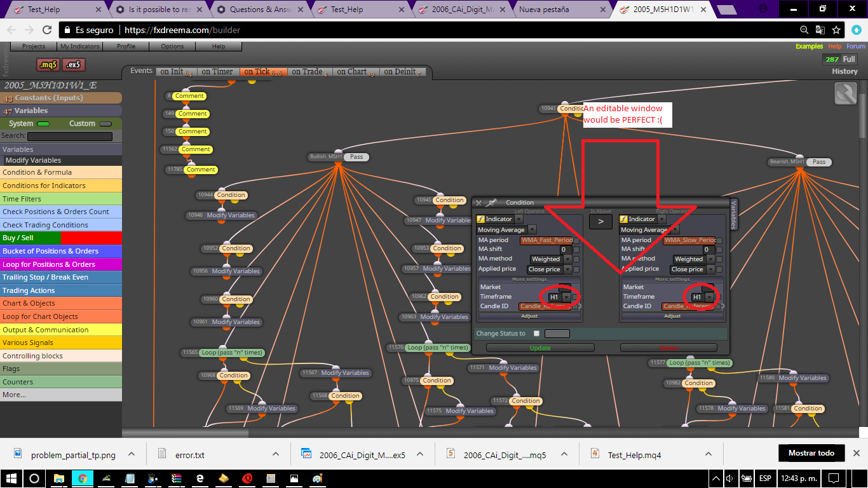The image size is (868, 488).
Task: Open the Examples link
Action: click(809, 46)
